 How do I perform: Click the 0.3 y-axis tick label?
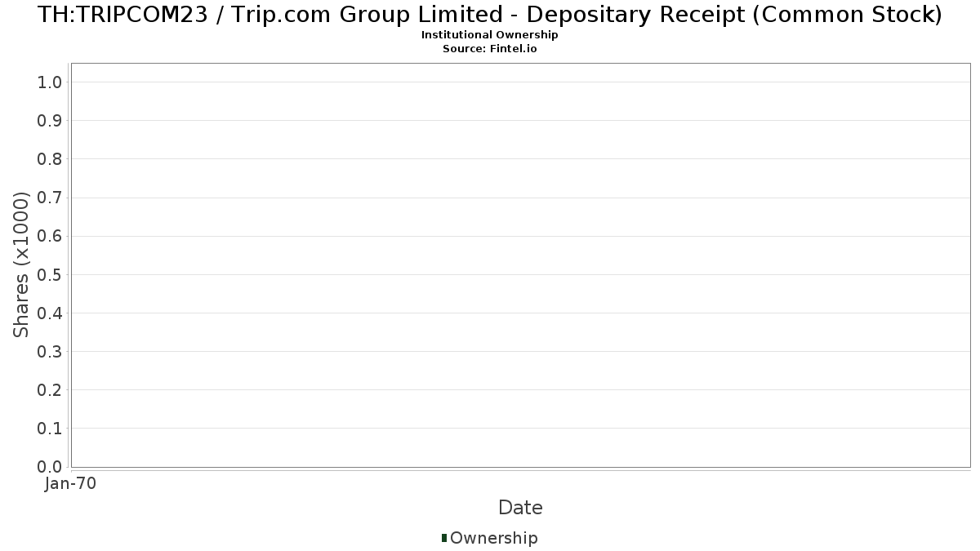pyautogui.click(x=49, y=352)
